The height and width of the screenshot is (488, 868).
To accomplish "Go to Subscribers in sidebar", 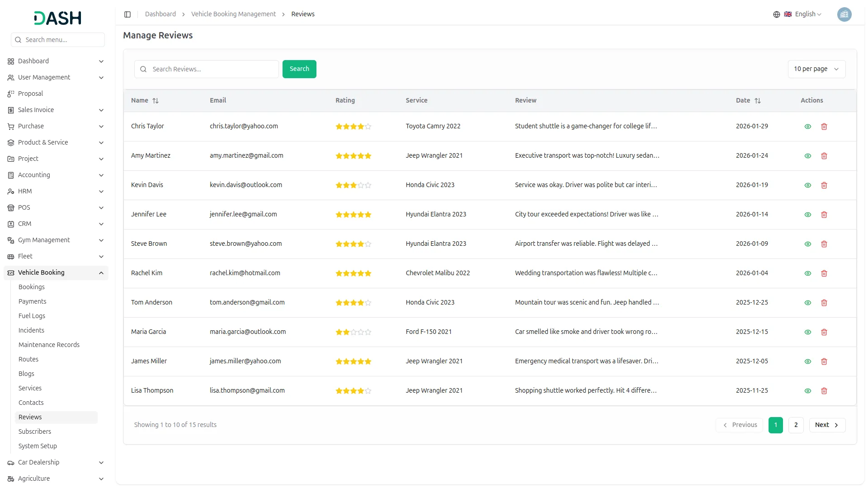I will point(35,432).
